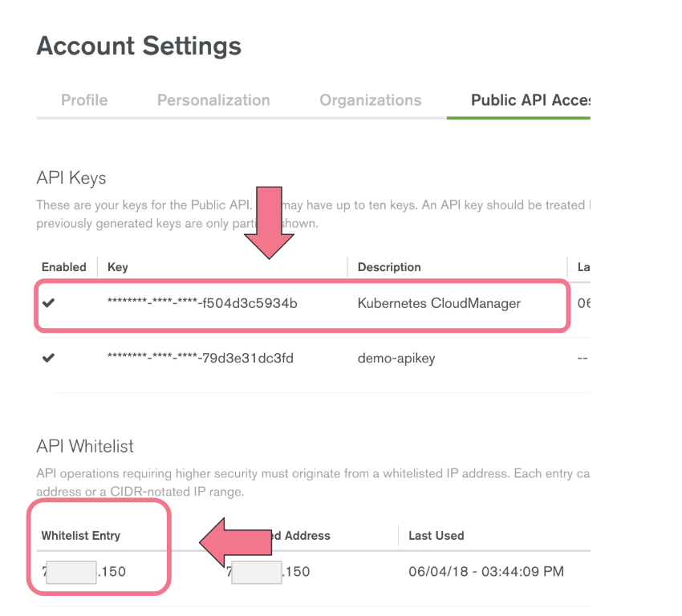Open the Personalization tab
Viewport: 682px width, 616px height.
pyautogui.click(x=213, y=100)
